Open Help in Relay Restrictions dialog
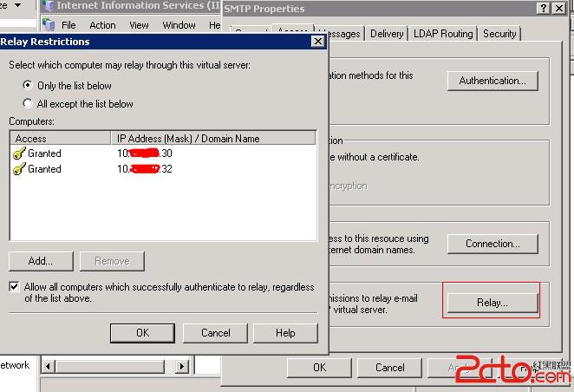Image resolution: width=574 pixels, height=392 pixels. point(285,333)
